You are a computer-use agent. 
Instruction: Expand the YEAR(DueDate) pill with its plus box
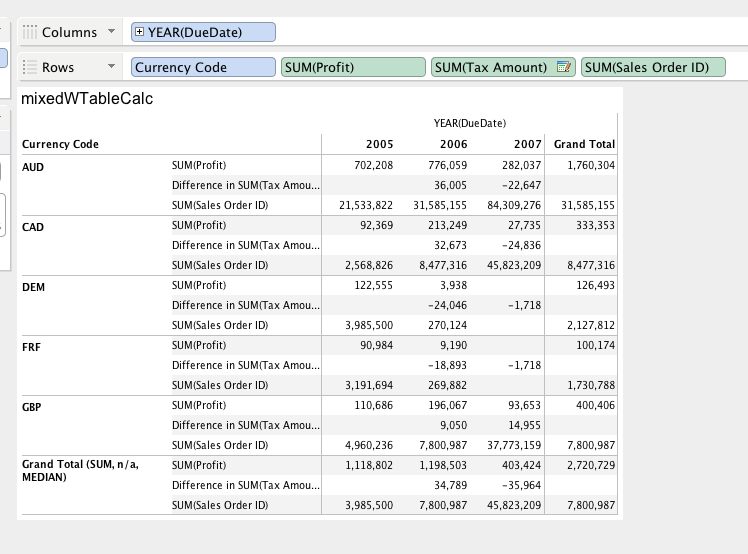(140, 33)
